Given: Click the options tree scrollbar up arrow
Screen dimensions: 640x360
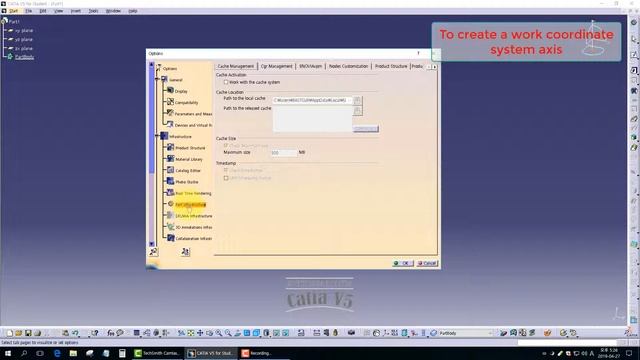Looking at the screenshot, I should point(151,64).
